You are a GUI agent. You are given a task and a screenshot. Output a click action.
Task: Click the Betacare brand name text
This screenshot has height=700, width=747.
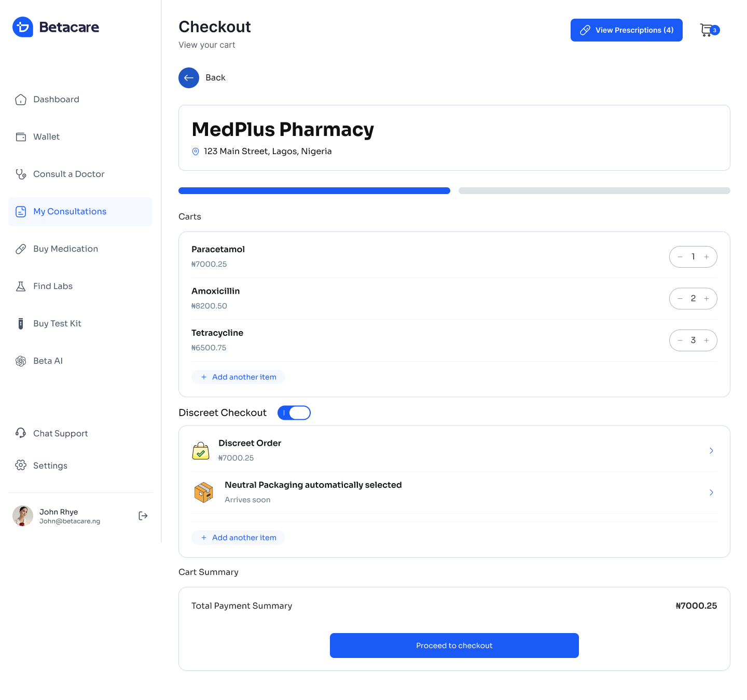pyautogui.click(x=69, y=27)
